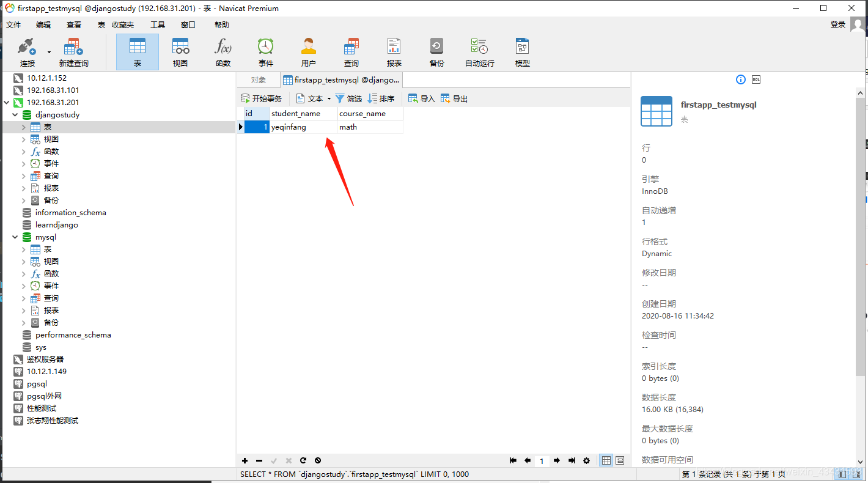Screen dimensions: 868x483
Task: Select the performance_schema database
Action: pos(73,335)
